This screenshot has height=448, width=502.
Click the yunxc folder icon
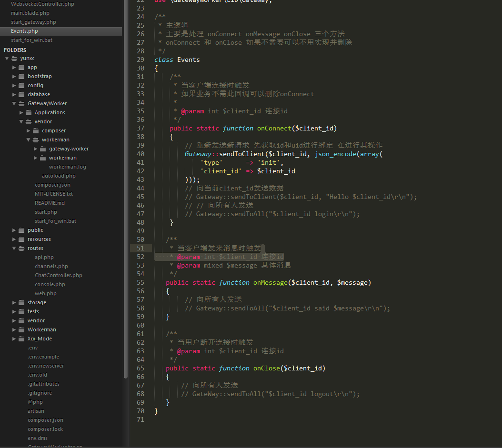point(14,59)
